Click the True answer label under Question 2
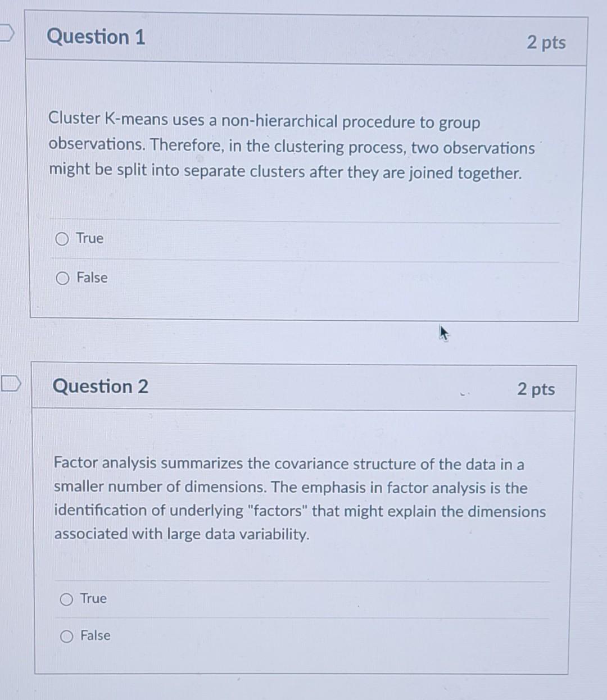Screen dimensions: 607x700 point(93,599)
